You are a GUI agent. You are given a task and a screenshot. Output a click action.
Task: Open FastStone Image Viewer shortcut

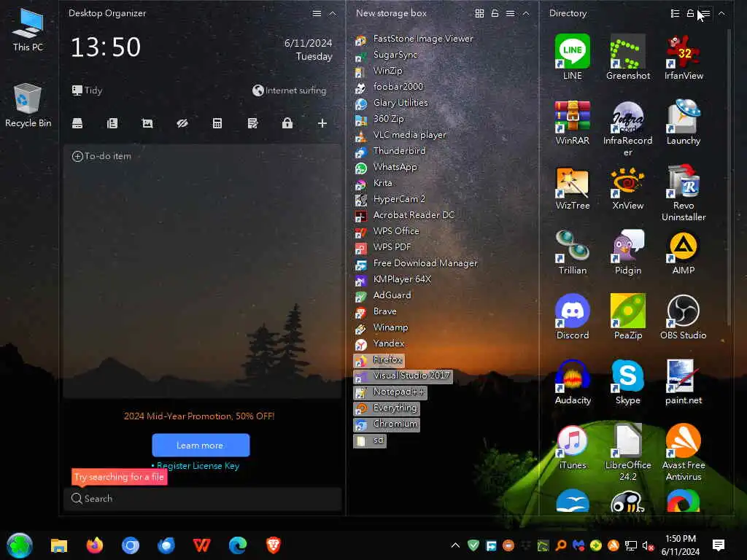414,39
